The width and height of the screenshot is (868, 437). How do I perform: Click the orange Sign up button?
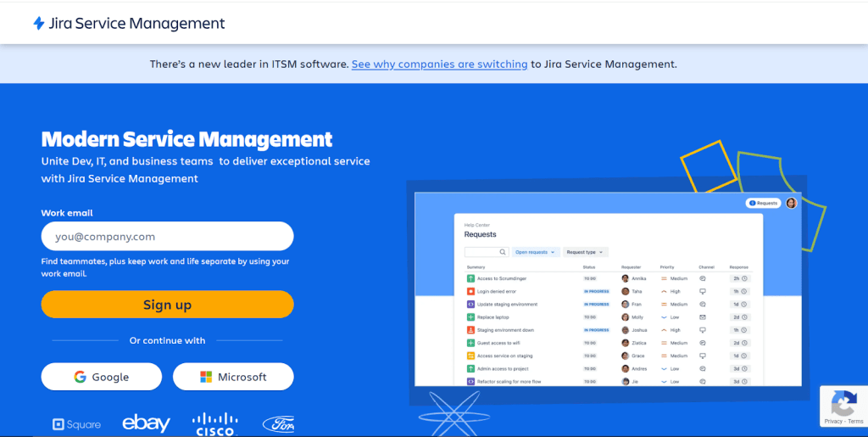pos(167,305)
